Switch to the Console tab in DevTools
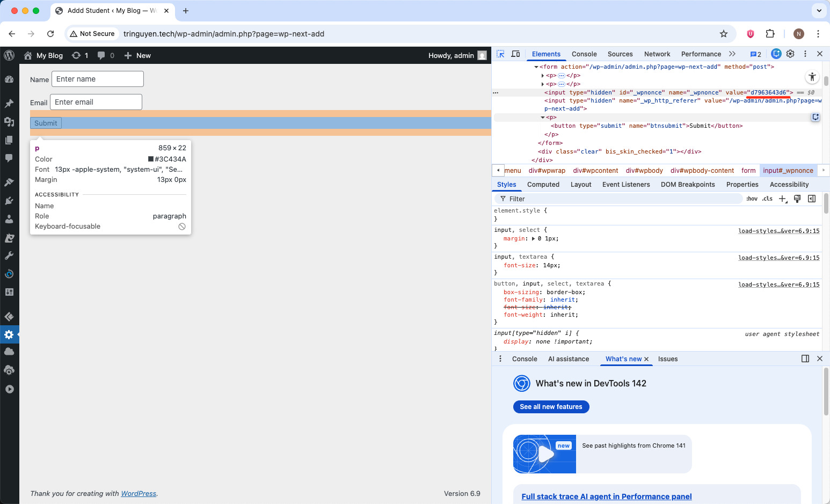830x504 pixels. (584, 54)
